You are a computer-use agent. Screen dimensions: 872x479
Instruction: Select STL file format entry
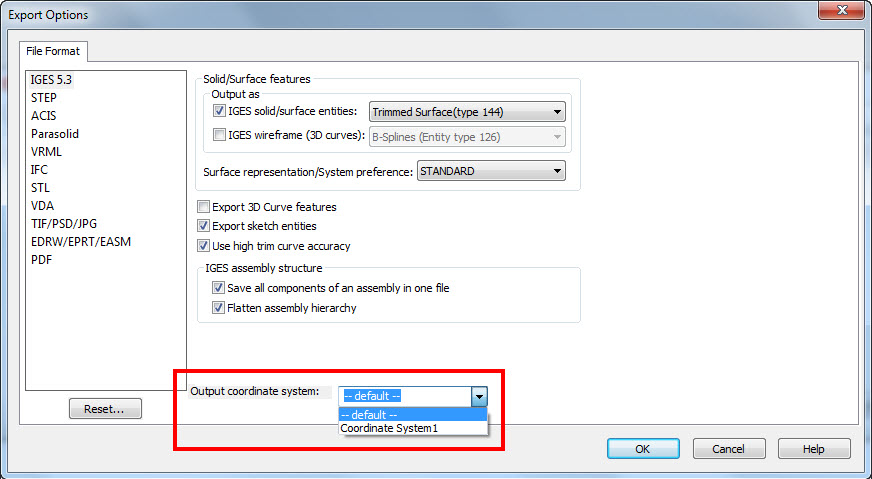click(x=40, y=188)
